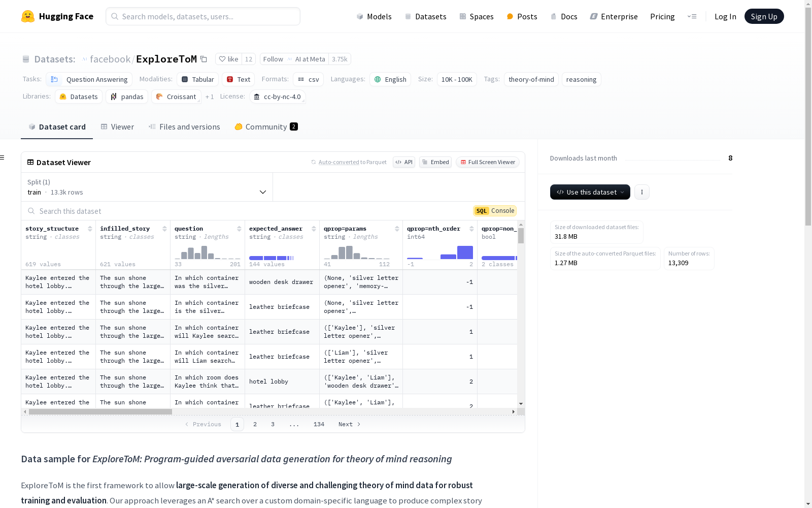Click the Log In link
This screenshot has height=508, width=812.
tap(725, 16)
